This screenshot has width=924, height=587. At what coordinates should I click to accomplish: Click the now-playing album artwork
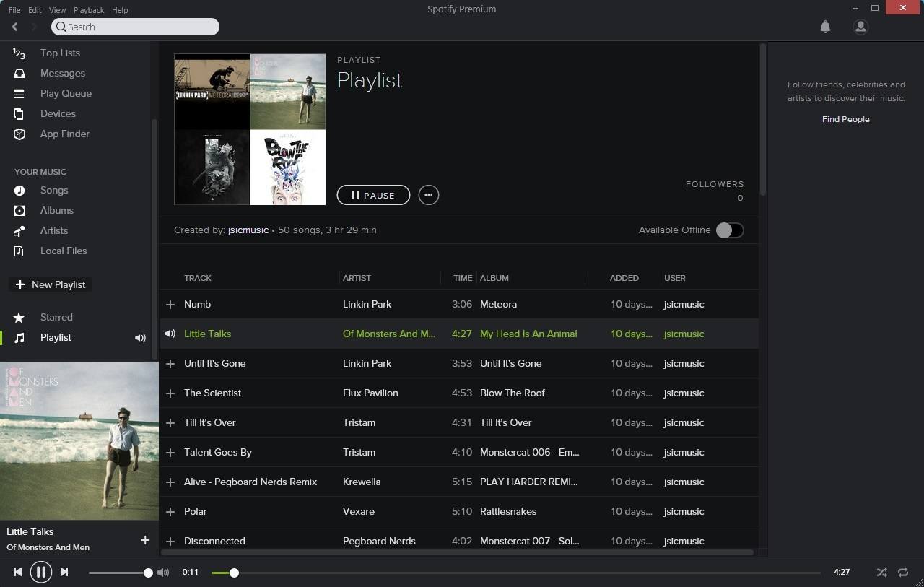[x=79, y=440]
